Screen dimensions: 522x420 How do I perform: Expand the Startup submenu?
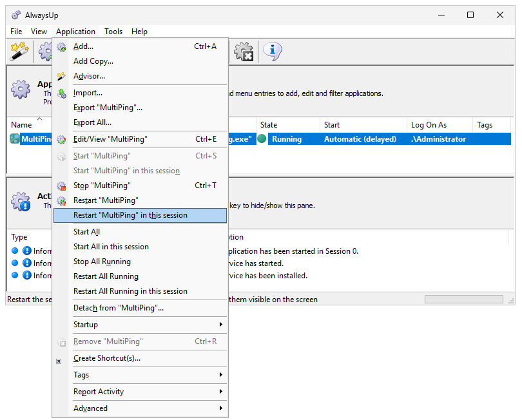coord(140,325)
